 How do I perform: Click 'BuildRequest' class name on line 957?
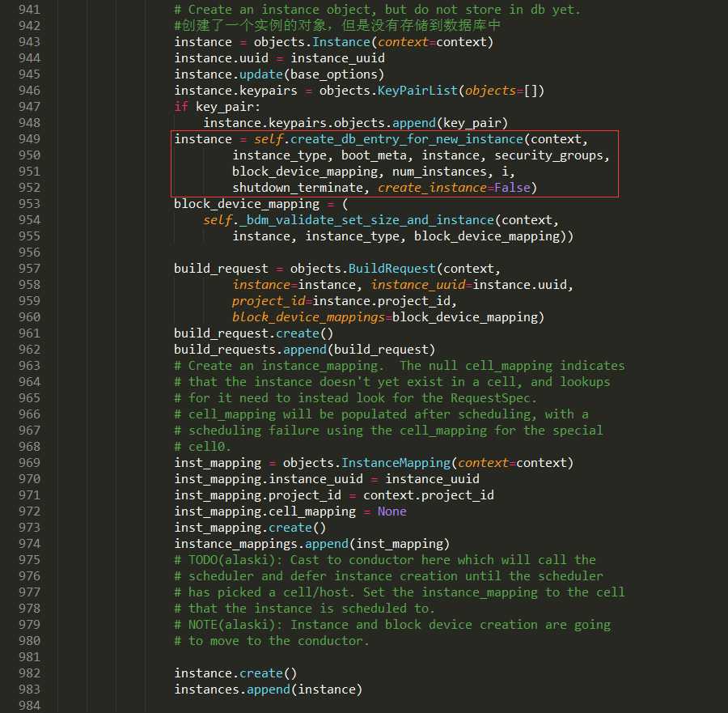click(392, 269)
